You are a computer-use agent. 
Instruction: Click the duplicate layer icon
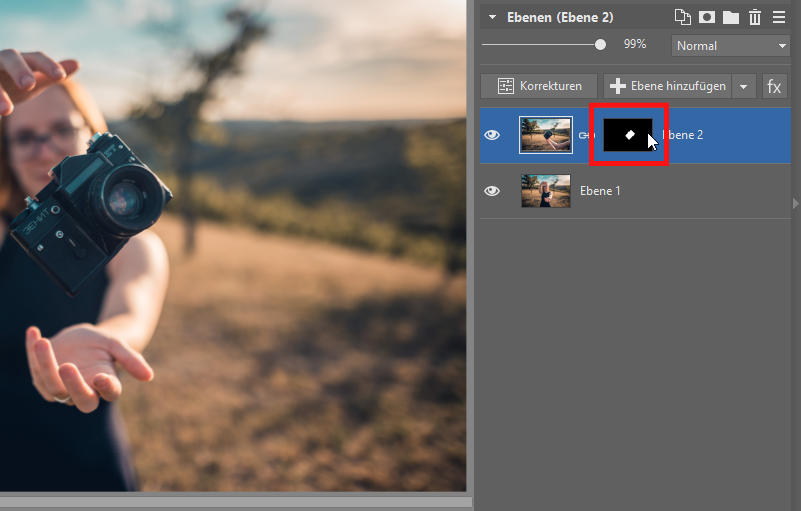click(683, 17)
